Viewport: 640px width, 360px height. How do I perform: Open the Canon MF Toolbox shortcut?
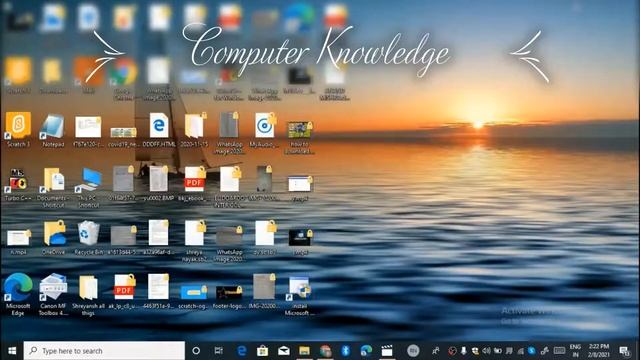tap(53, 294)
